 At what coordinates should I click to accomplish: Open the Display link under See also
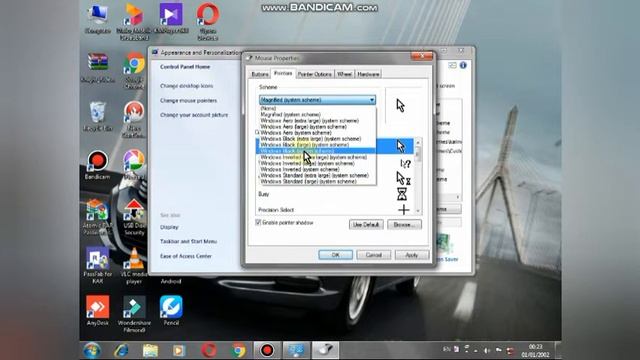point(169,227)
